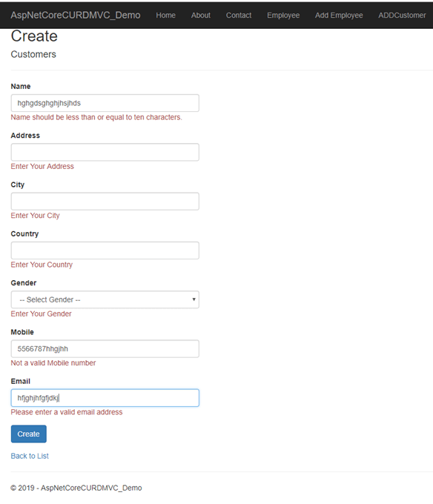Image resolution: width=433 pixels, height=504 pixels.
Task: Focus the Name text field
Action: point(105,103)
